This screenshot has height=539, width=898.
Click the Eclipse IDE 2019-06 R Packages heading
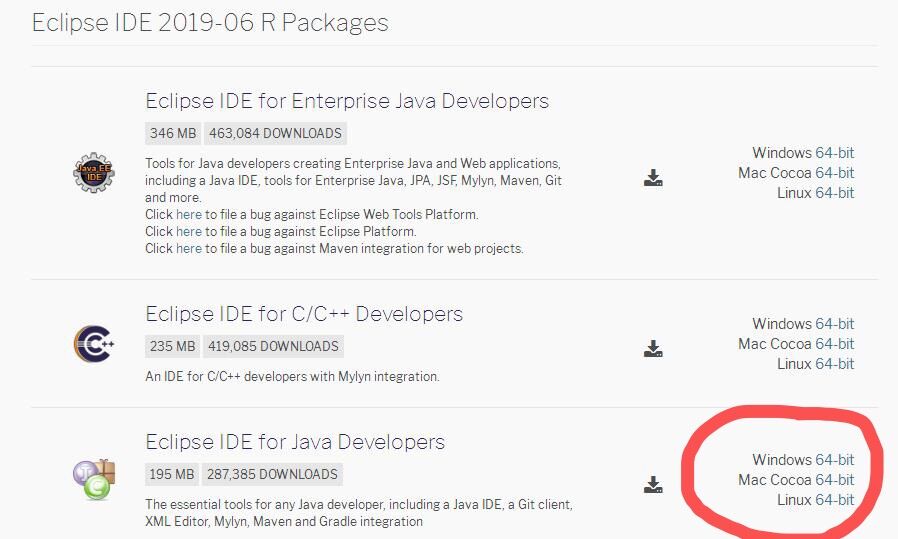point(210,23)
